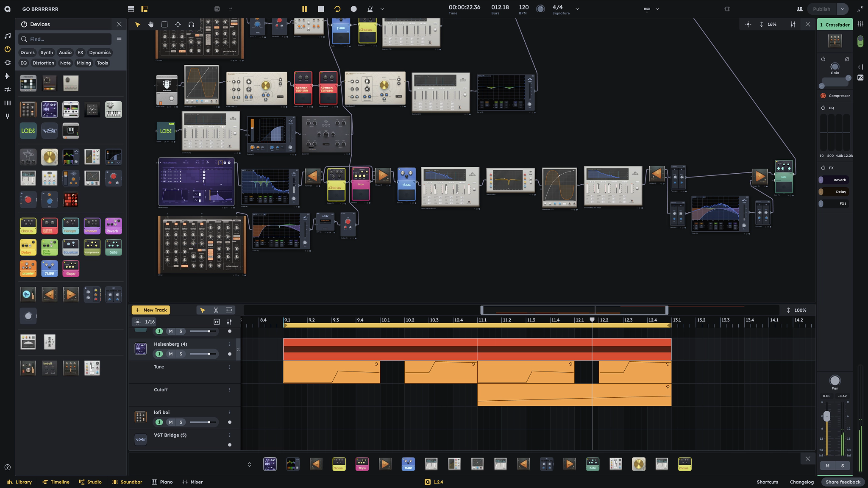This screenshot has height=488, width=868.
Task: Open the MIDI settings dropdown
Action: pos(657,9)
